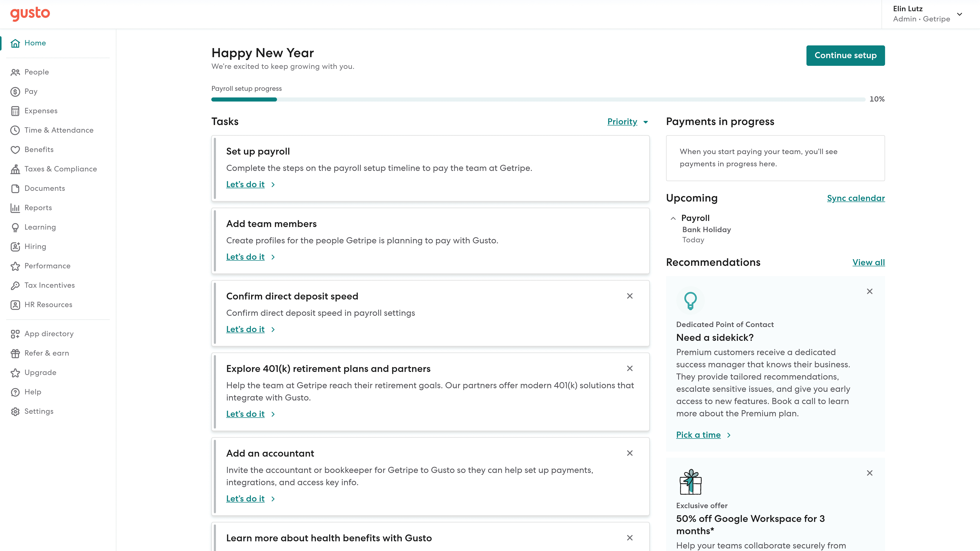This screenshot has height=551, width=980.
Task: Click Let's do it for Explore 401(k)
Action: [x=245, y=414]
